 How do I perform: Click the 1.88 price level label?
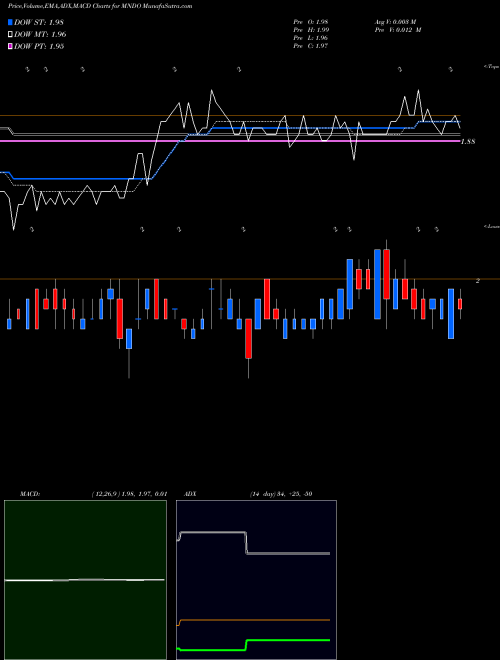coord(468,142)
